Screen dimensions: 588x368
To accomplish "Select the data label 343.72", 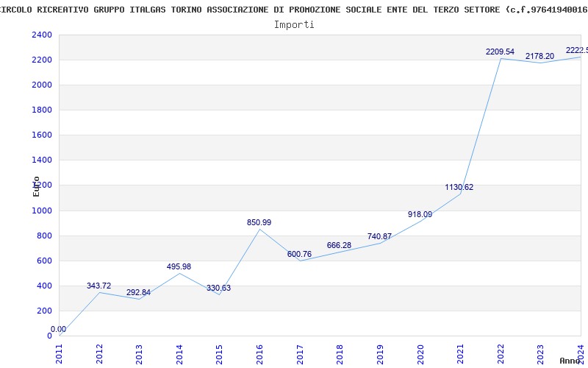I will pos(99,286).
